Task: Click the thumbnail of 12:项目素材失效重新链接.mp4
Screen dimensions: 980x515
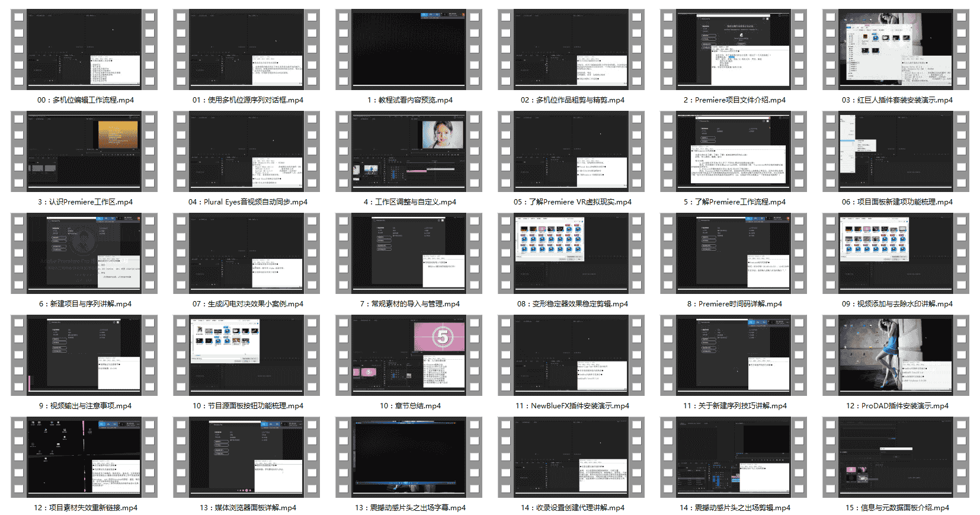Action: pyautogui.click(x=84, y=458)
